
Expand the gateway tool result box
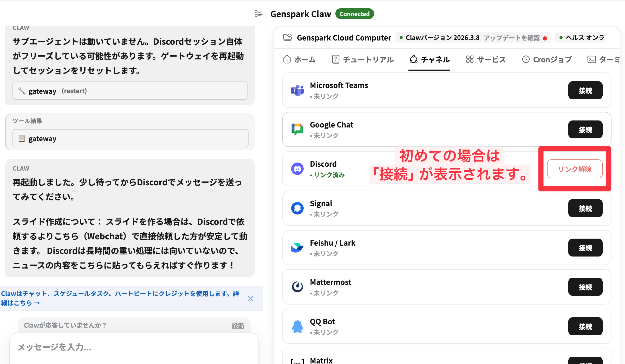pos(130,138)
